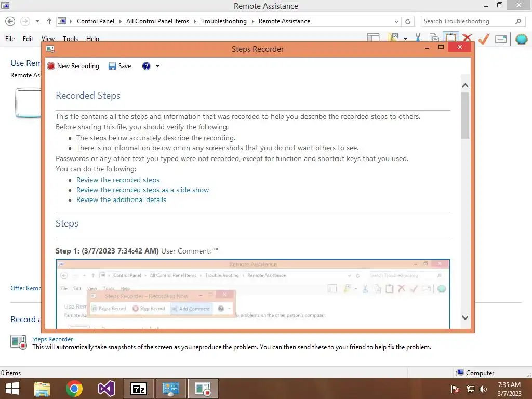
Task: Click the Troubleshooting breadcrumb
Action: click(223, 21)
